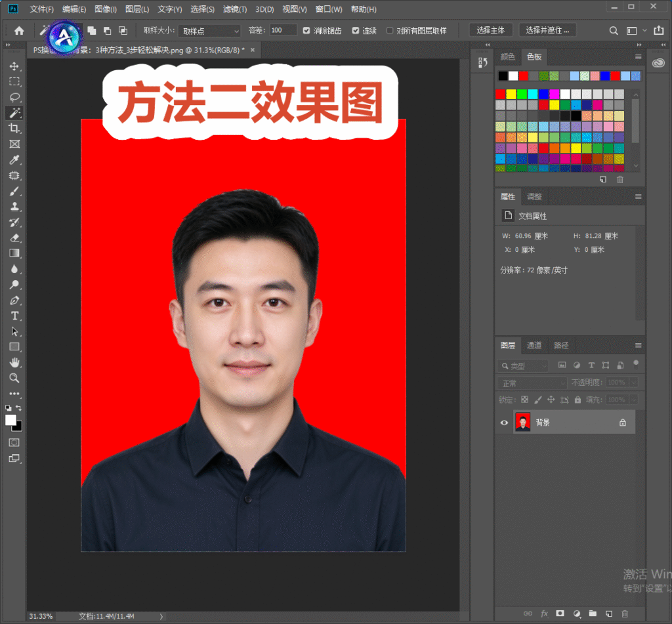Open the Edit Toolbar three-dots button
This screenshot has width=672, height=624.
pyautogui.click(x=14, y=394)
